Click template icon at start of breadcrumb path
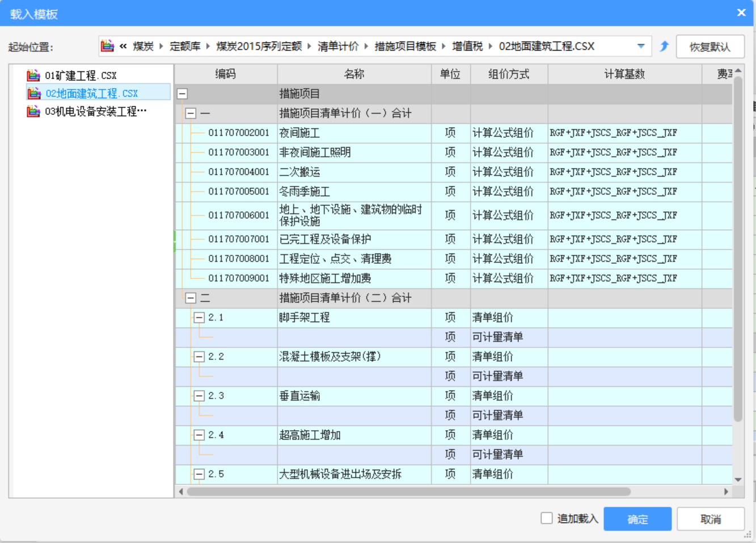Screen dimensions: 756x543 [108, 46]
